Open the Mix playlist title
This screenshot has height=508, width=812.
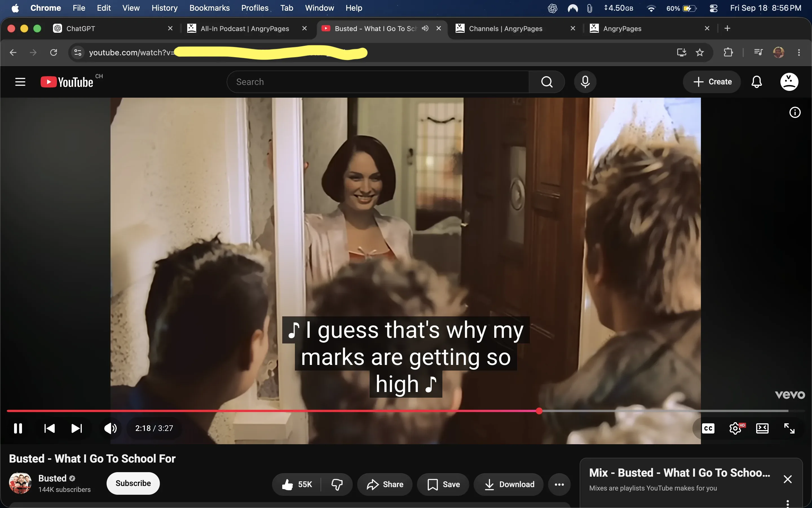click(679, 473)
